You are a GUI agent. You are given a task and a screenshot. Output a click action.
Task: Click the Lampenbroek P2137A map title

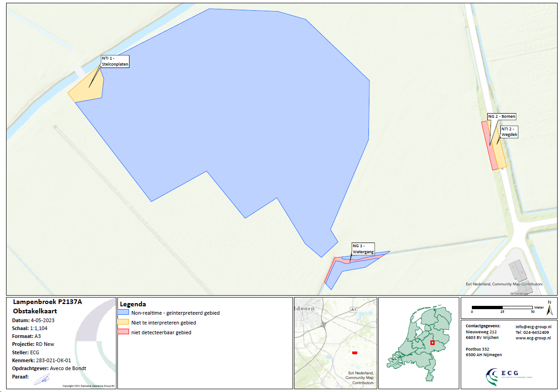pos(48,302)
